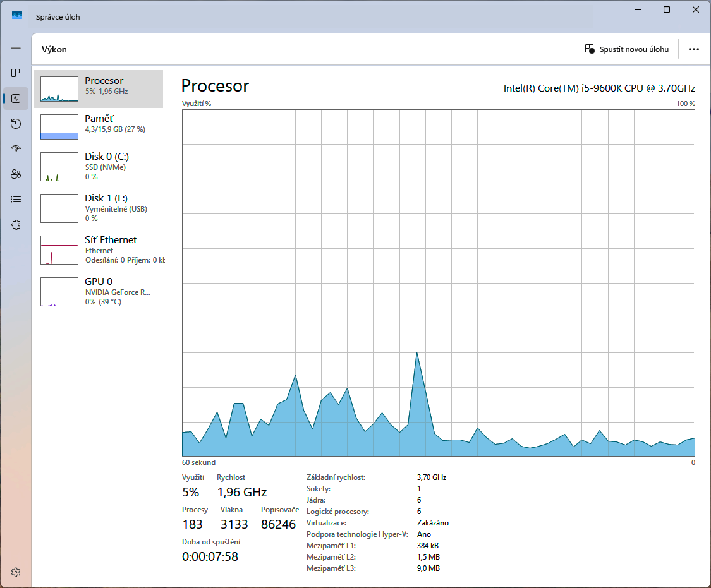Open Settings gear at bottom left
This screenshot has width=711, height=588.
coord(16,572)
